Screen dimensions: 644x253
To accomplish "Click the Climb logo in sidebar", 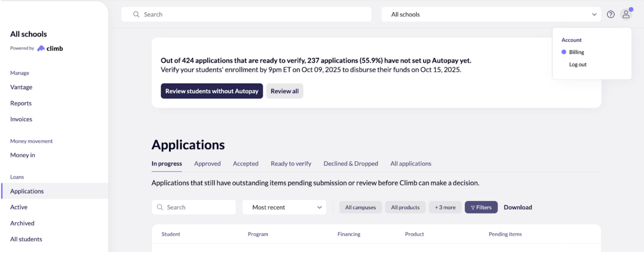I will tap(50, 48).
